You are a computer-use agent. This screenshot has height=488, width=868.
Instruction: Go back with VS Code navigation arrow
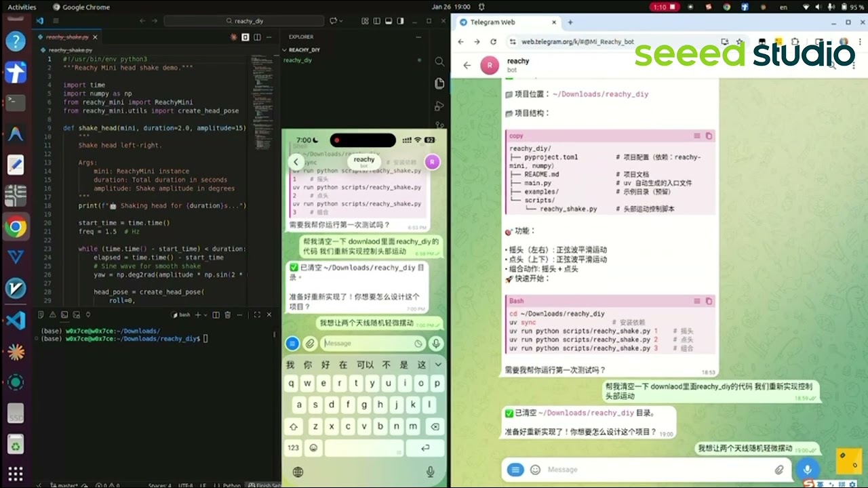[142, 21]
